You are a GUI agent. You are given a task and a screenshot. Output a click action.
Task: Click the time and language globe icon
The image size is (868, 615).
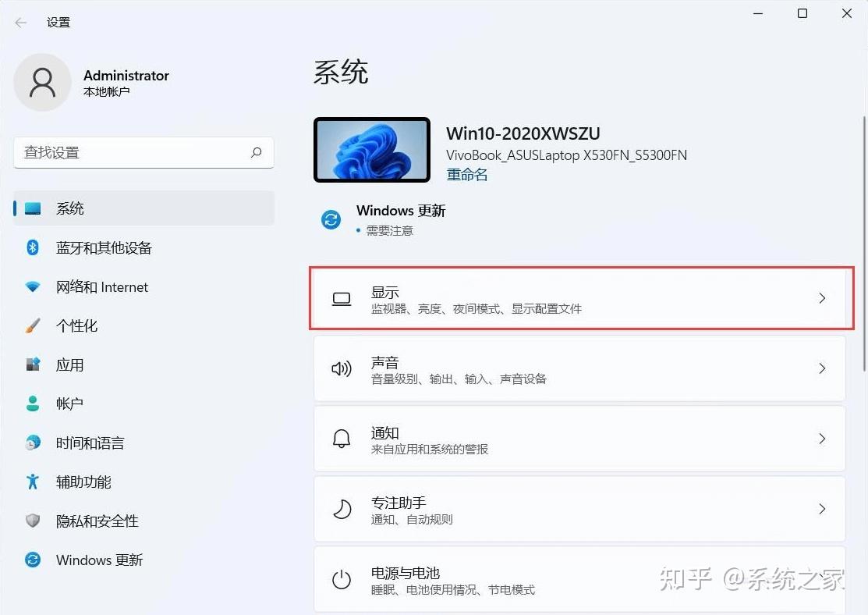pos(33,443)
